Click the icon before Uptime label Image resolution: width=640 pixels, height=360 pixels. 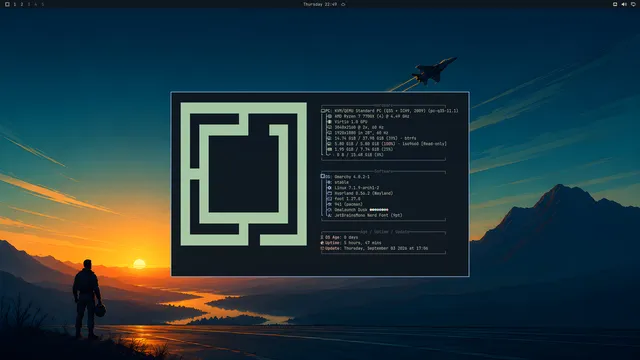(322, 243)
